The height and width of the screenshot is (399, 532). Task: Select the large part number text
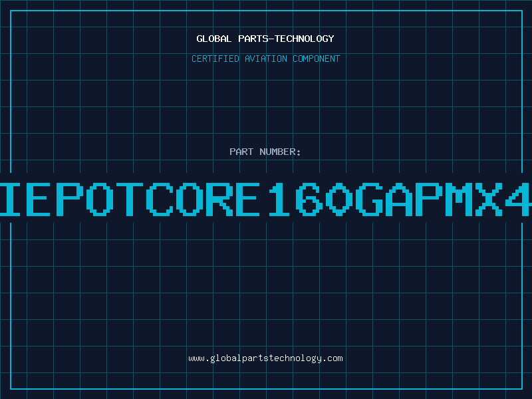[x=266, y=199]
